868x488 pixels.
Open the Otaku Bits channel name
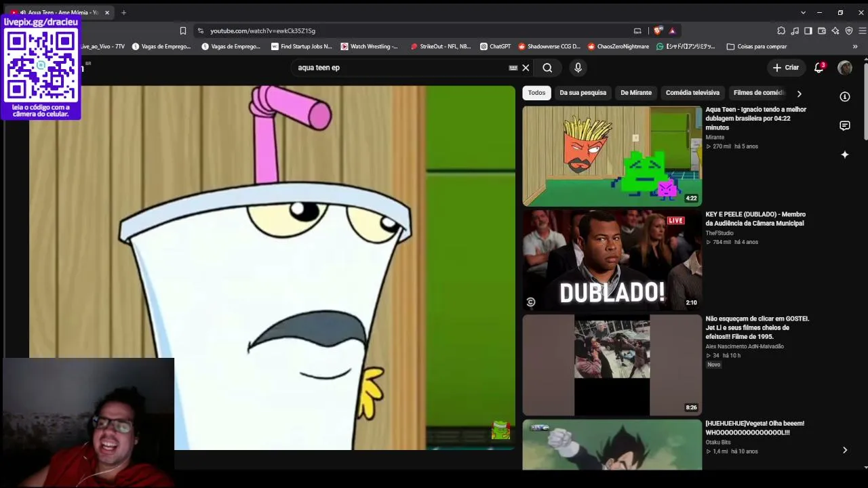pyautogui.click(x=718, y=443)
